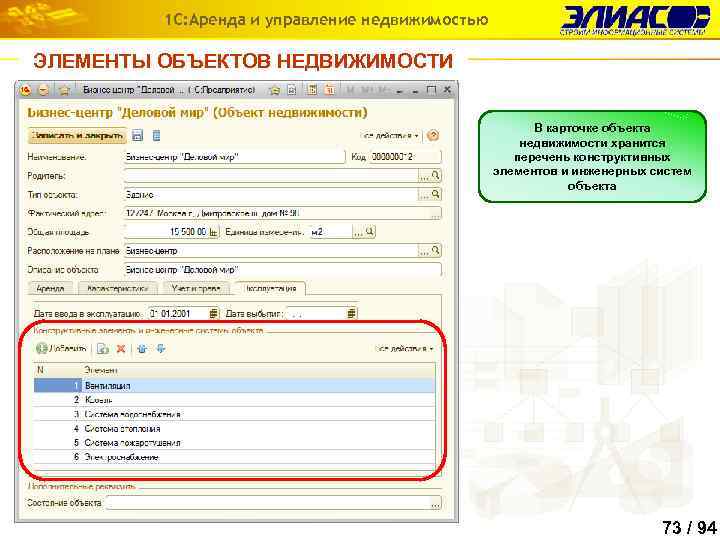Click the N column header
The width and height of the screenshot is (720, 540).
(x=58, y=370)
